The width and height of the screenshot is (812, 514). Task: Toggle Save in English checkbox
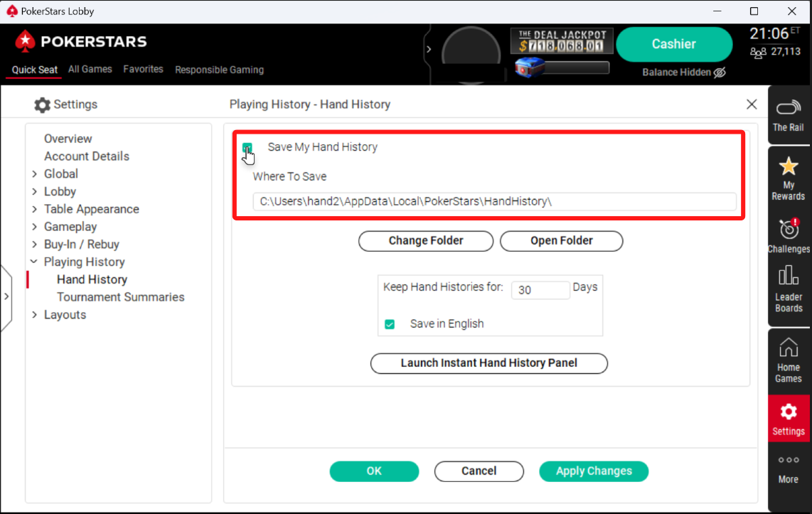[390, 324]
